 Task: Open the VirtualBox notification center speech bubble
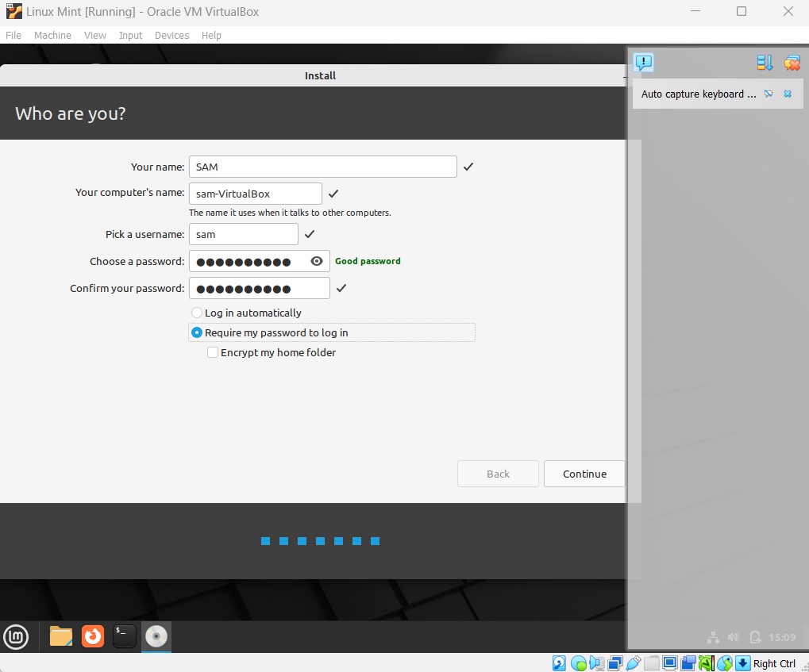tap(644, 63)
